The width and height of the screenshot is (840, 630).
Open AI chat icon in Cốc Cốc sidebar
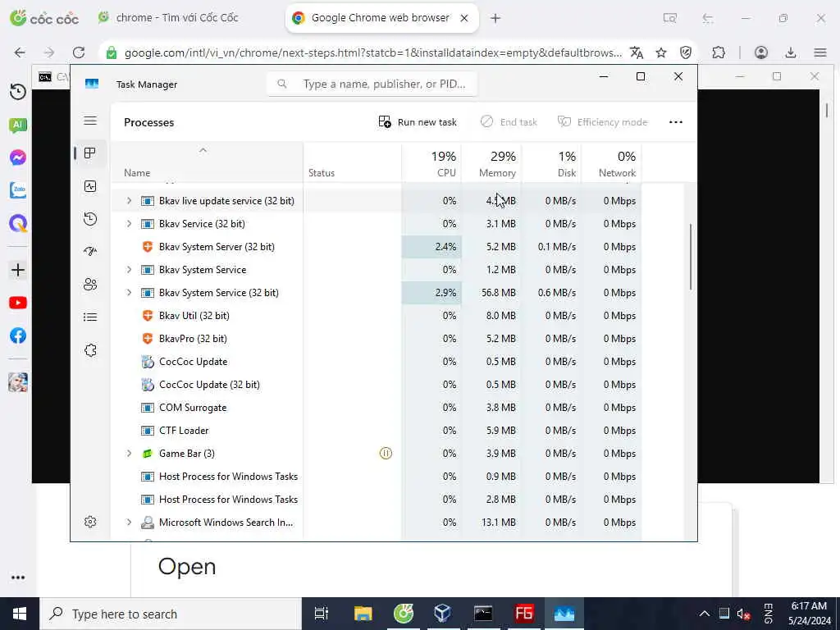(18, 126)
